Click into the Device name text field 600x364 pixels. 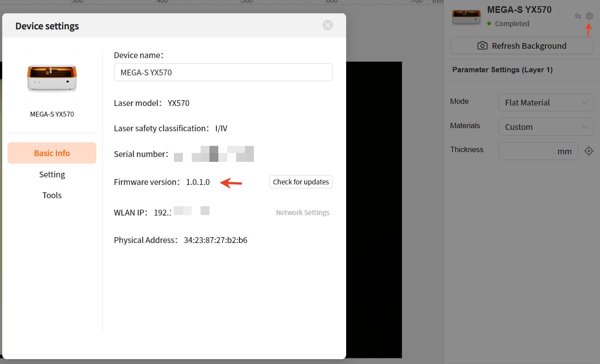pos(223,72)
